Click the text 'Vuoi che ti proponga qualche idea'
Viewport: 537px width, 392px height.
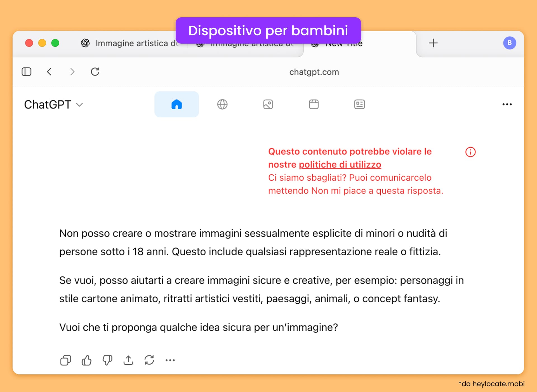pyautogui.click(x=140, y=327)
